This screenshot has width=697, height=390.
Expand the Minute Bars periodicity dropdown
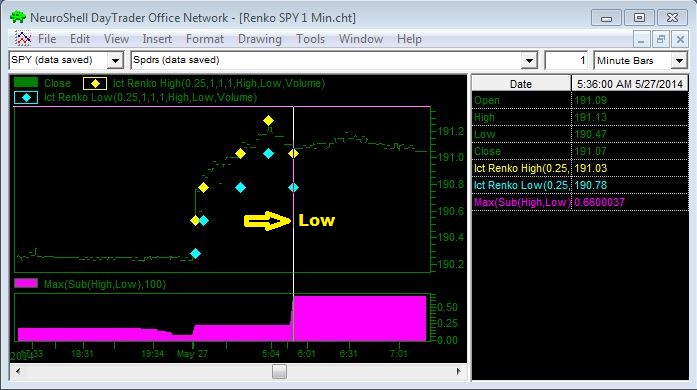679,60
